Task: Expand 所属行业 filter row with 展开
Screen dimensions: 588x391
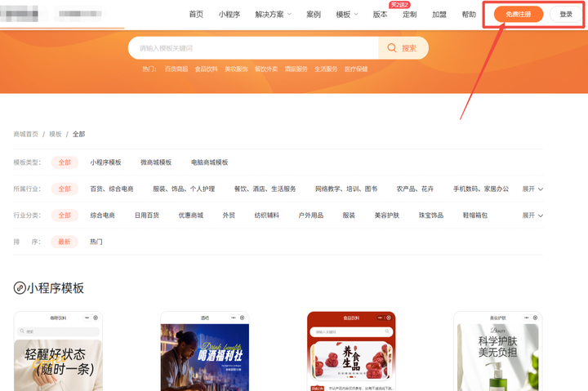Action: (532, 189)
